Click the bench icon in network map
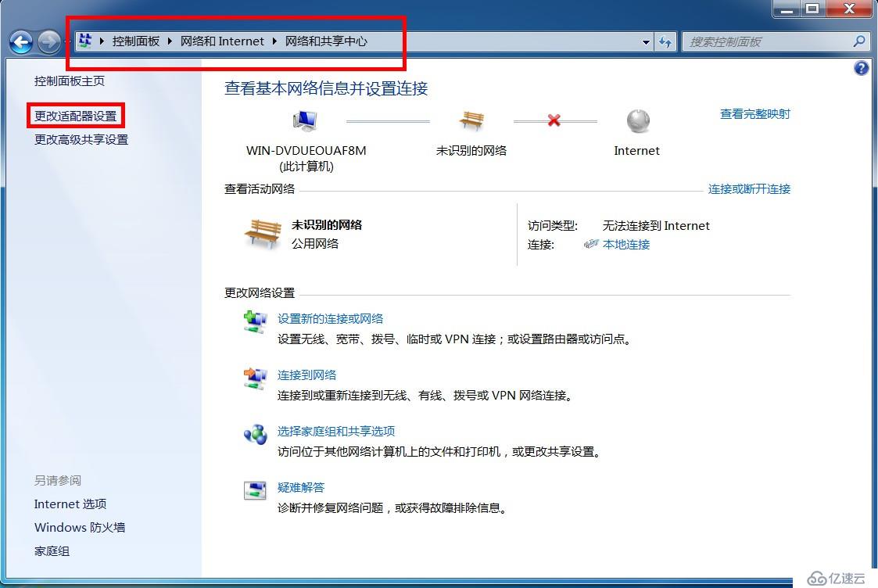The height and width of the screenshot is (588, 878). [x=471, y=120]
